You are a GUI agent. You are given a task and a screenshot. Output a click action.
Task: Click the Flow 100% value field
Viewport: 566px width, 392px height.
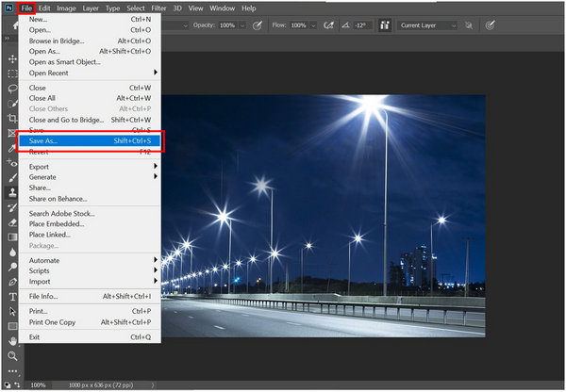tap(298, 25)
